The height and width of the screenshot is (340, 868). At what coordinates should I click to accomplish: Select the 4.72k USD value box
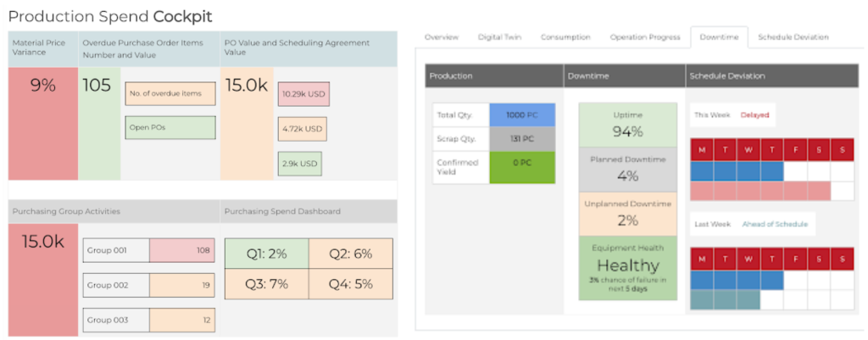(303, 129)
